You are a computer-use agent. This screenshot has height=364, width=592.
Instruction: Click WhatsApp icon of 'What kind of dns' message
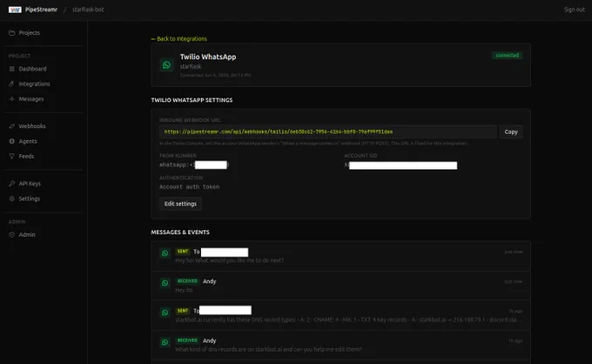coord(165,342)
